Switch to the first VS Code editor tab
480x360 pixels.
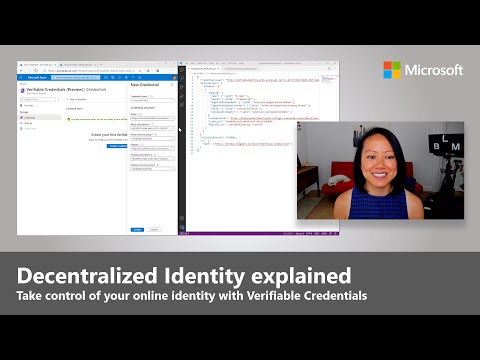(204, 69)
